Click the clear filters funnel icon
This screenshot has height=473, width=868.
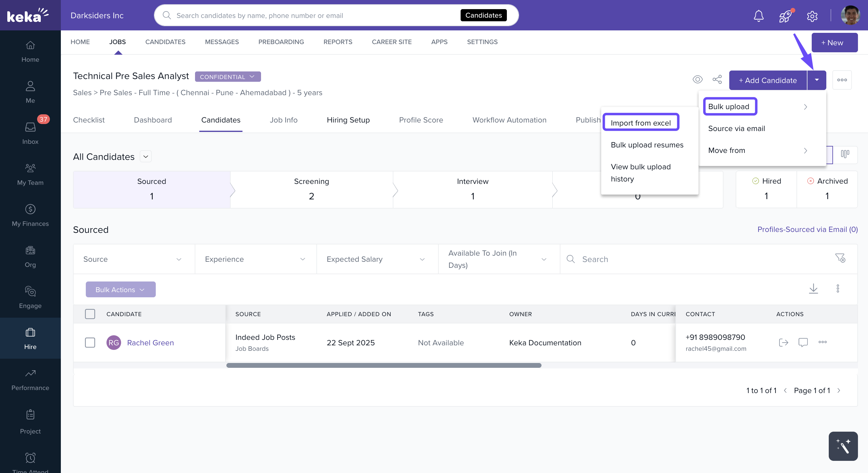[840, 258]
